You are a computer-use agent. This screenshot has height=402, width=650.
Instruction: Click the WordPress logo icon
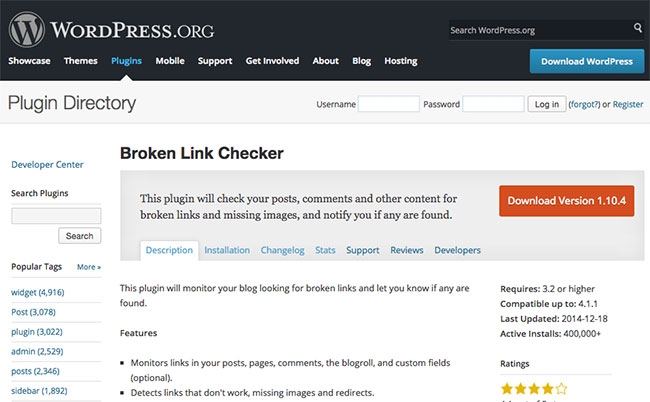pos(27,30)
